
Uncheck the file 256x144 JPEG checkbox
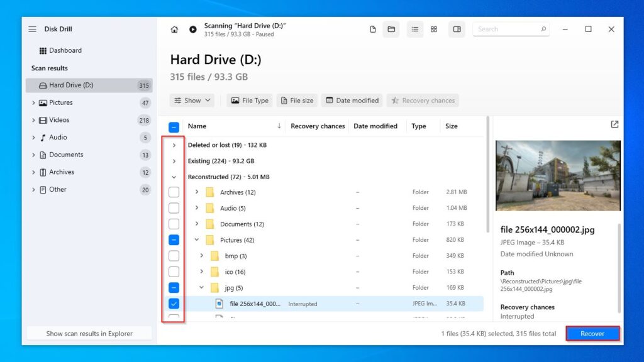[174, 304]
